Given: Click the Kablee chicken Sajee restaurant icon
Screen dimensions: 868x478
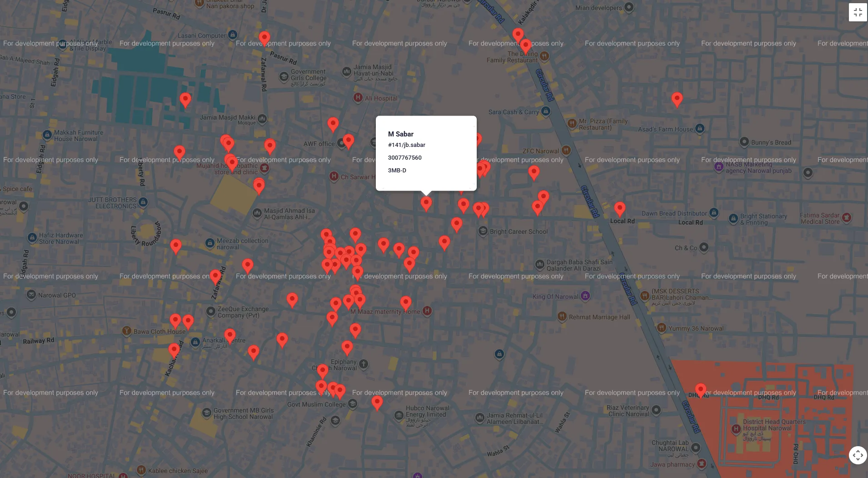Looking at the screenshot, I should (x=141, y=470).
